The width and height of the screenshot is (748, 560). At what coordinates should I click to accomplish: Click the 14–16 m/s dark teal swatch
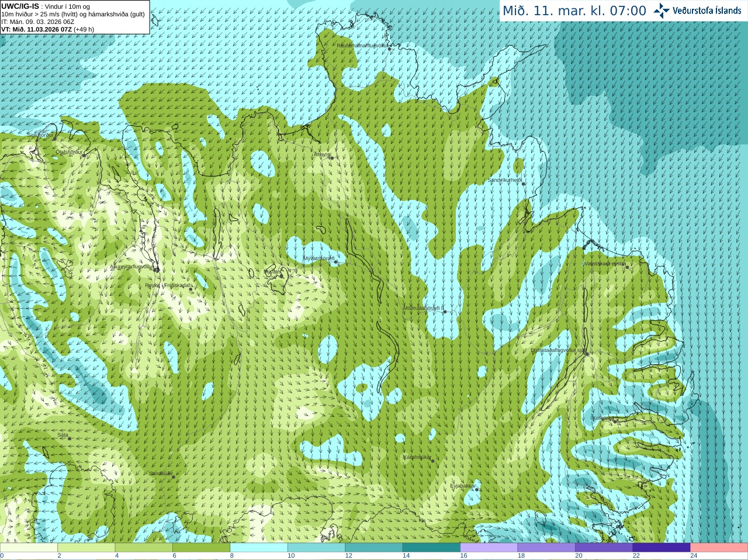(432, 548)
